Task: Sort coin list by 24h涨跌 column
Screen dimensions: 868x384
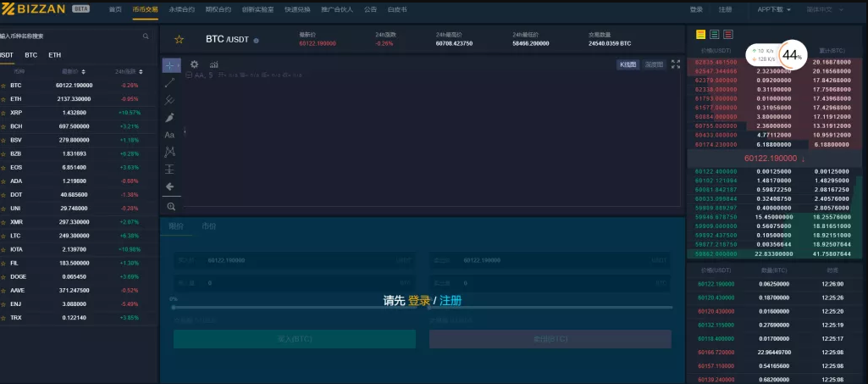Action: [x=129, y=71]
